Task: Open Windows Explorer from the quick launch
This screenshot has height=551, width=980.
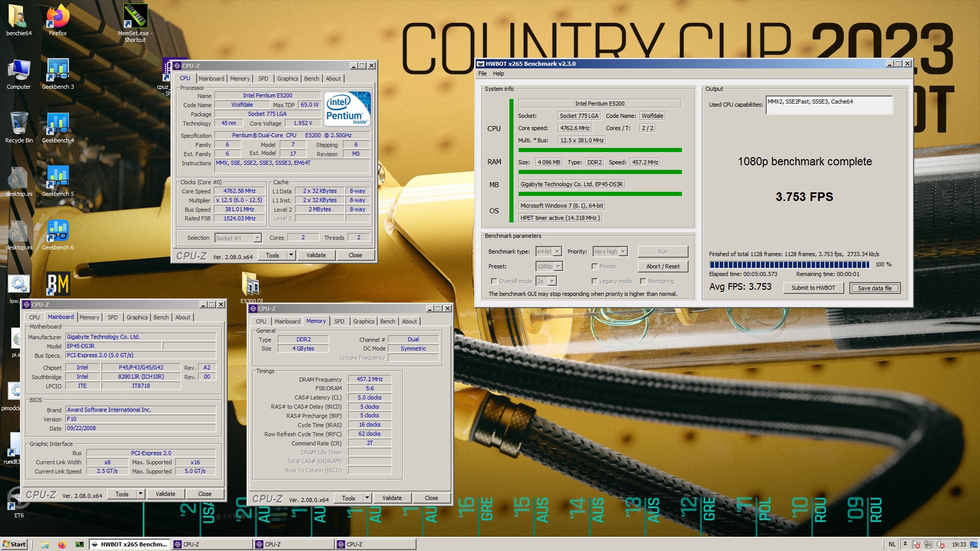Action: click(x=45, y=544)
